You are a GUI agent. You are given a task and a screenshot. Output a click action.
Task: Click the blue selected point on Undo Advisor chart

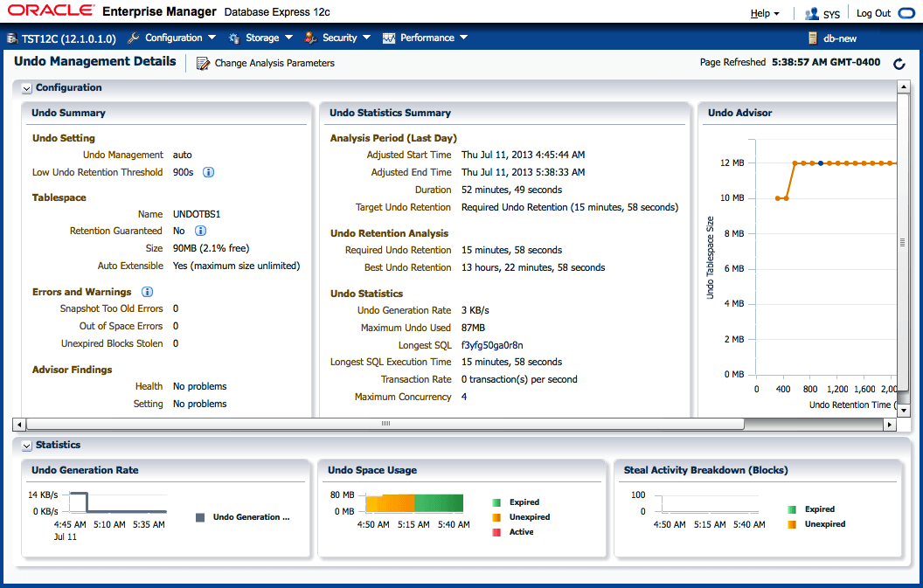click(821, 163)
